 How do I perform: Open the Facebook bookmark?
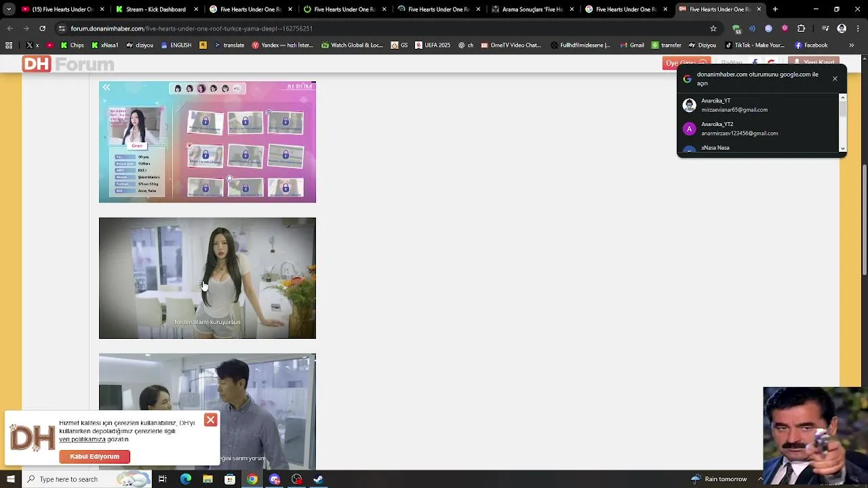[810, 45]
